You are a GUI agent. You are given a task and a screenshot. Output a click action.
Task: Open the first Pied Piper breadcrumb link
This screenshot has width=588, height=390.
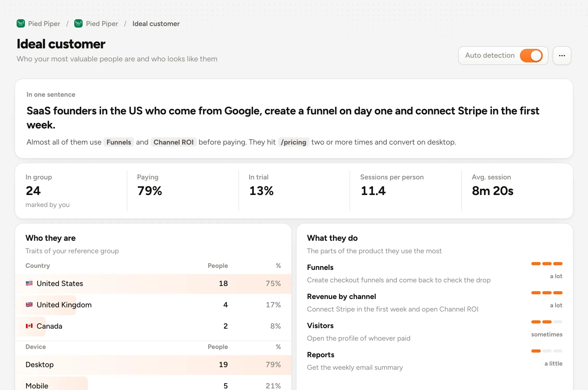[44, 24]
